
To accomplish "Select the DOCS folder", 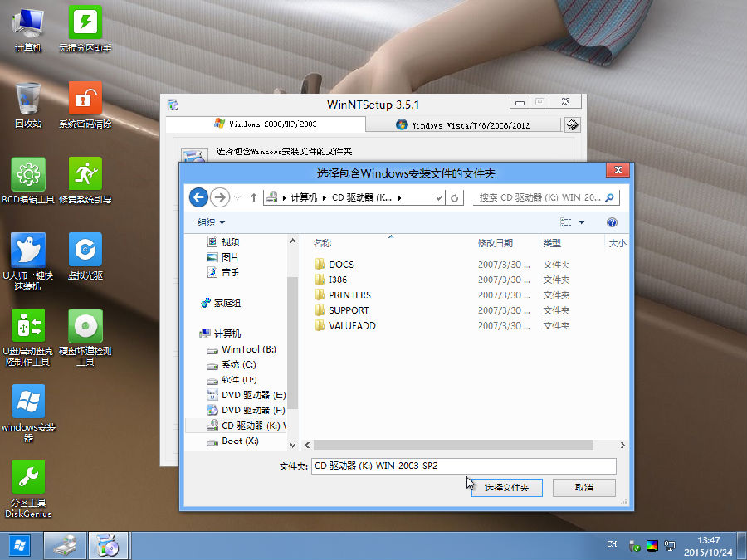I will click(334, 265).
